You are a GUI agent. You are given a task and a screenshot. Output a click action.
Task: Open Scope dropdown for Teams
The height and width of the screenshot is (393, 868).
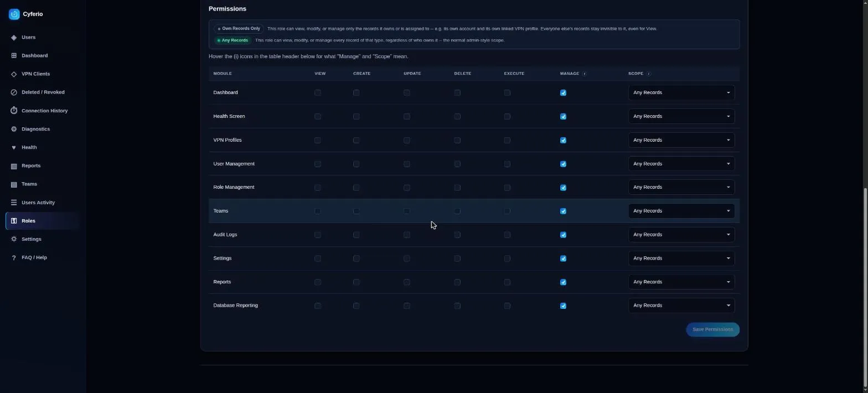[x=681, y=211]
